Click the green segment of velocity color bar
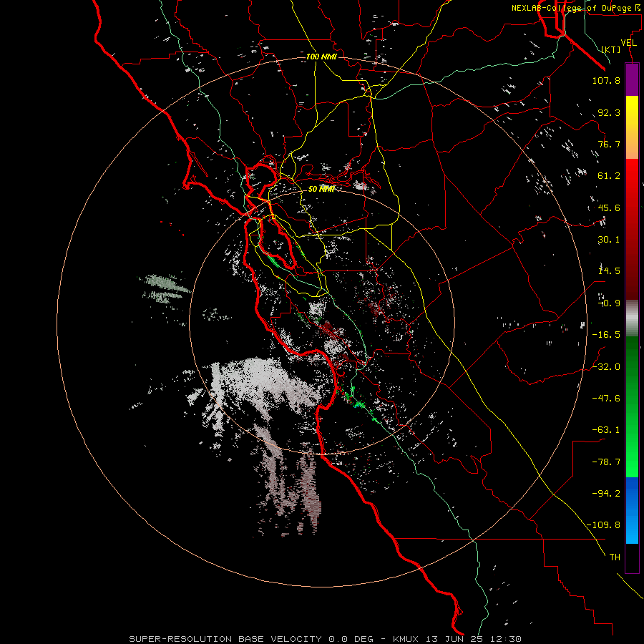This screenshot has height=644, width=644. click(x=632, y=406)
